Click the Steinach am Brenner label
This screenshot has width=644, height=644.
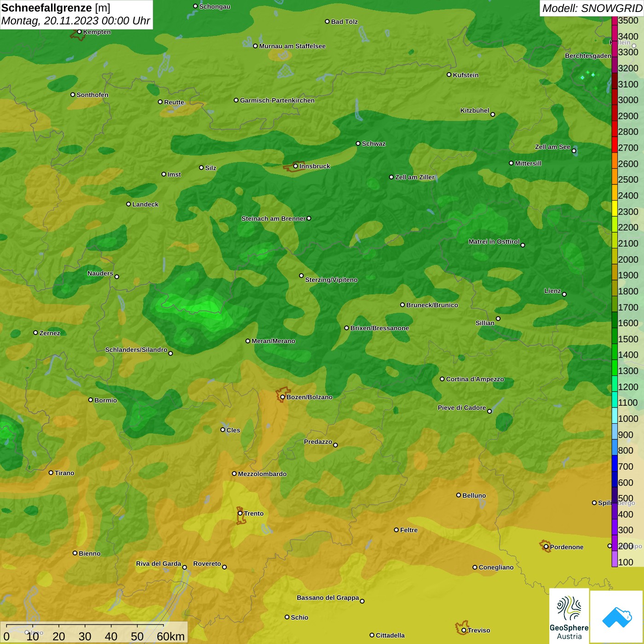click(x=274, y=218)
